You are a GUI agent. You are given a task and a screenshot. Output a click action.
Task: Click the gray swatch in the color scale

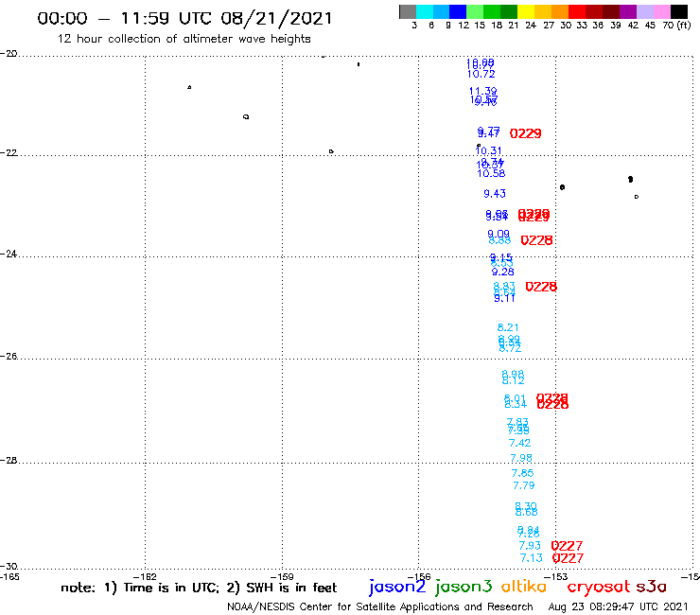408,11
